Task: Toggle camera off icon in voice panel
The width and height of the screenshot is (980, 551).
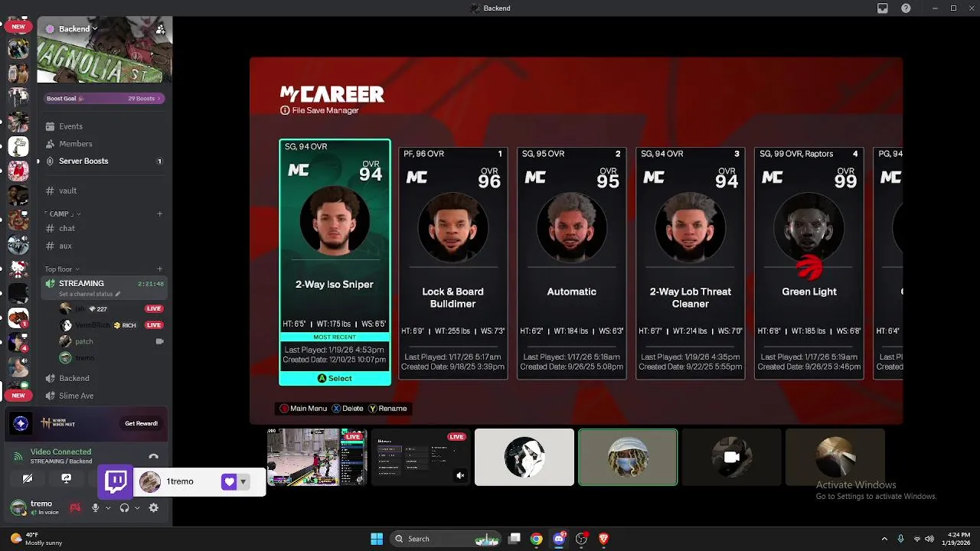Action: [28, 479]
